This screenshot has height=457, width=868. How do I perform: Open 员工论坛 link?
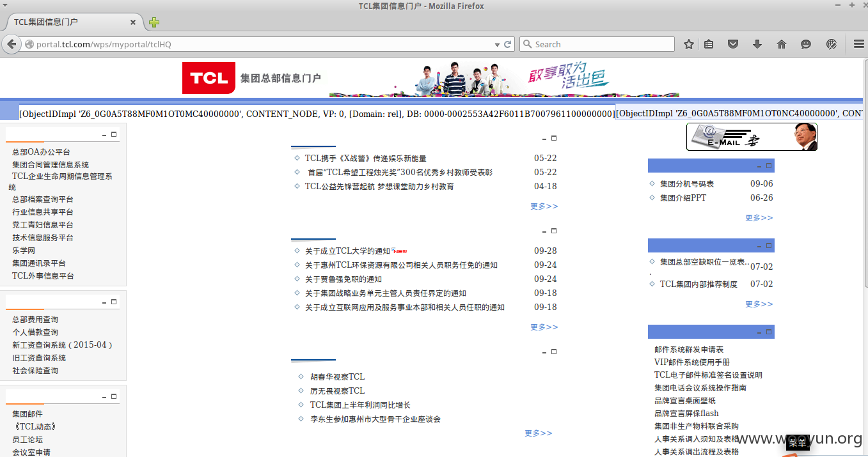[28, 440]
